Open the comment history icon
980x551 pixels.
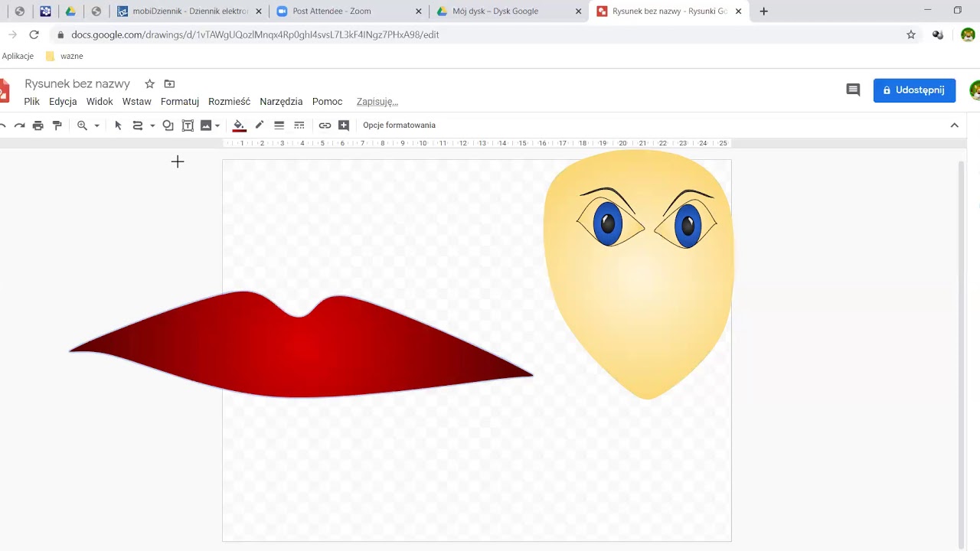(x=853, y=90)
